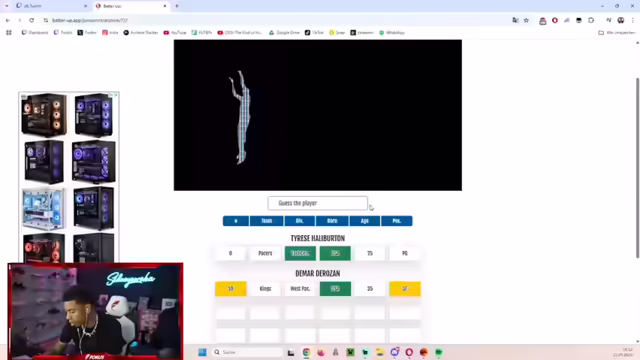Open Opera from the taskbar
640x360 pixels.
tap(409, 352)
